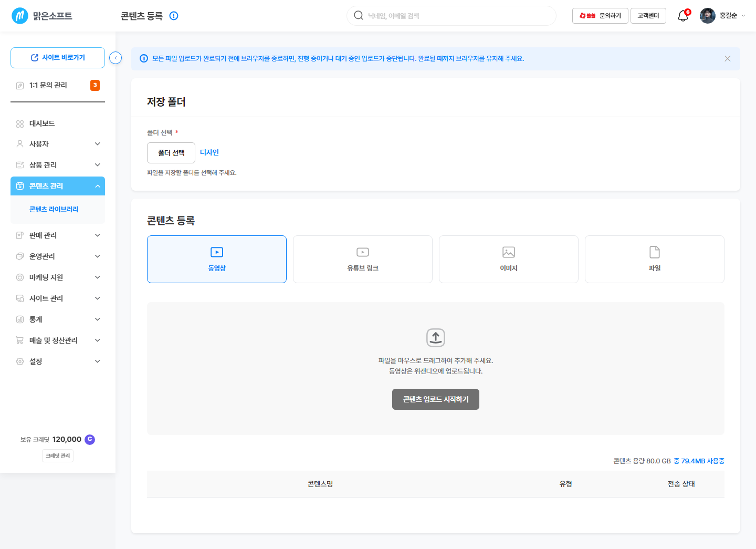Click the 사이트 바로가기 button
Screen dimensions: 756x549
point(58,58)
